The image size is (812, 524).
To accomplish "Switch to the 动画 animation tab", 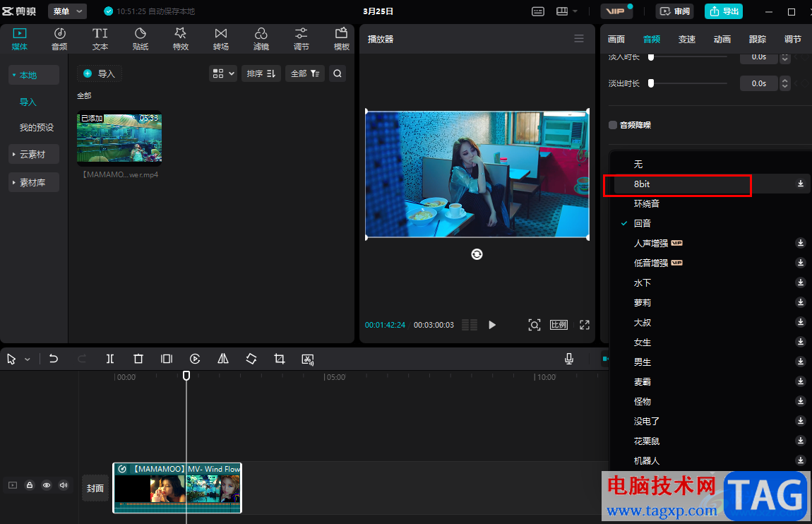I will pos(722,40).
